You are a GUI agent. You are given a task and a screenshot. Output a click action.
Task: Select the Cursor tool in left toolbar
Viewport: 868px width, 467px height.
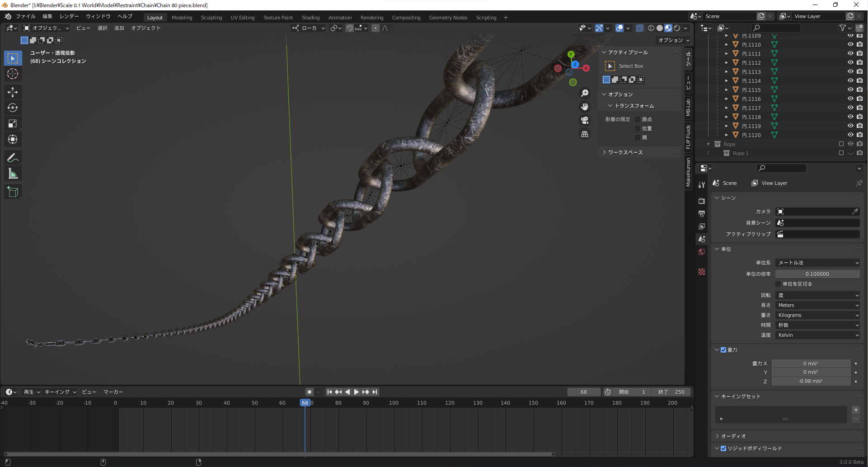tap(13, 74)
